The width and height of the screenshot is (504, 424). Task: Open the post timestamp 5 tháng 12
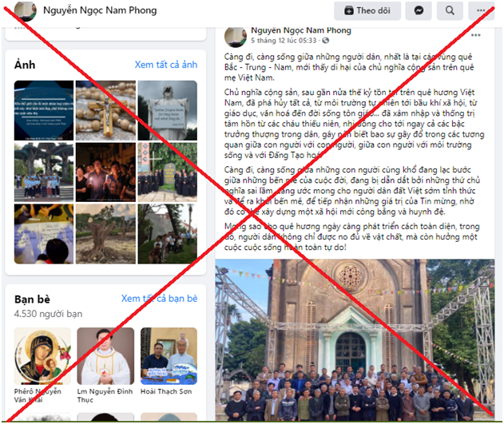[284, 41]
